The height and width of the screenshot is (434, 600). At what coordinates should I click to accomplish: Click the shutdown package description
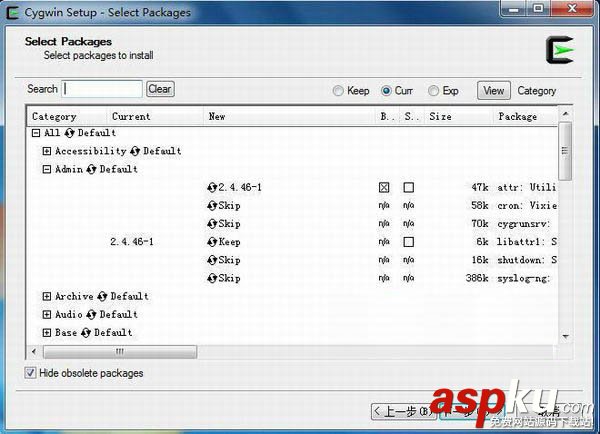point(527,260)
